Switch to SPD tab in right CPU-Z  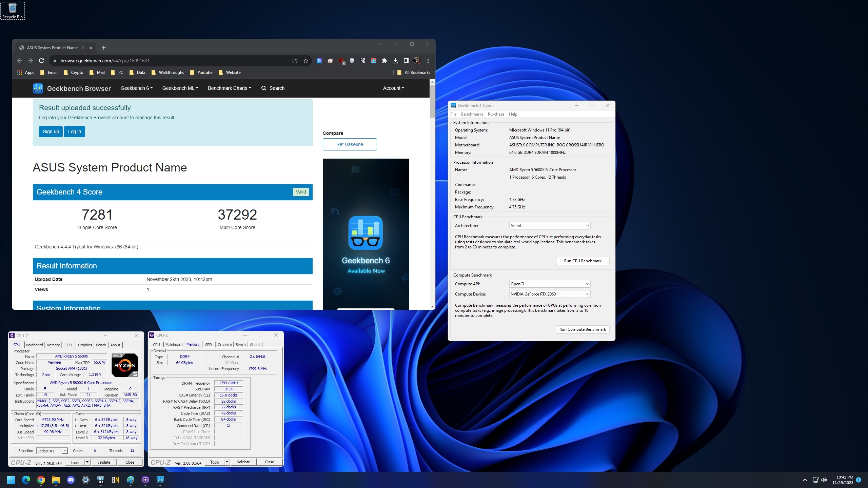click(209, 345)
